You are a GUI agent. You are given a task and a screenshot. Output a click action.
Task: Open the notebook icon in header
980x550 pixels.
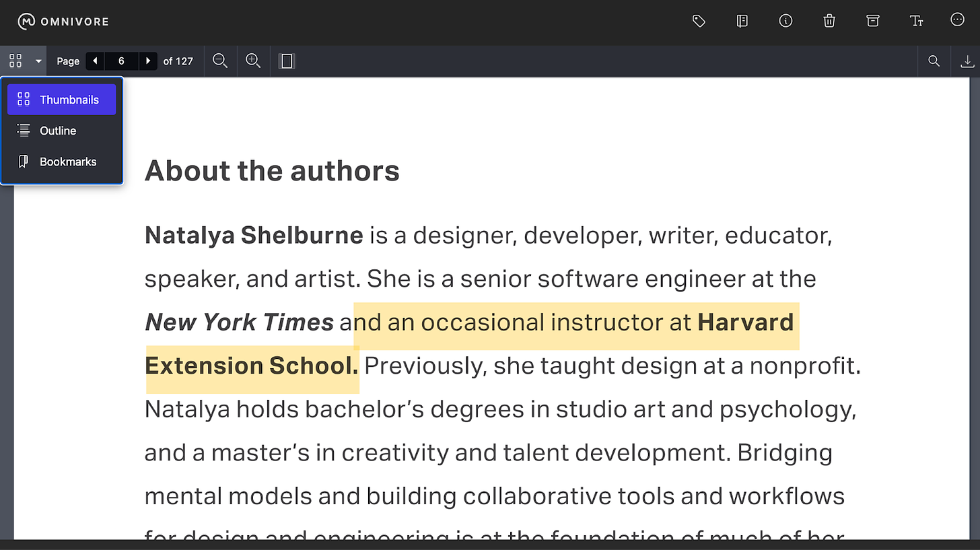pos(742,22)
